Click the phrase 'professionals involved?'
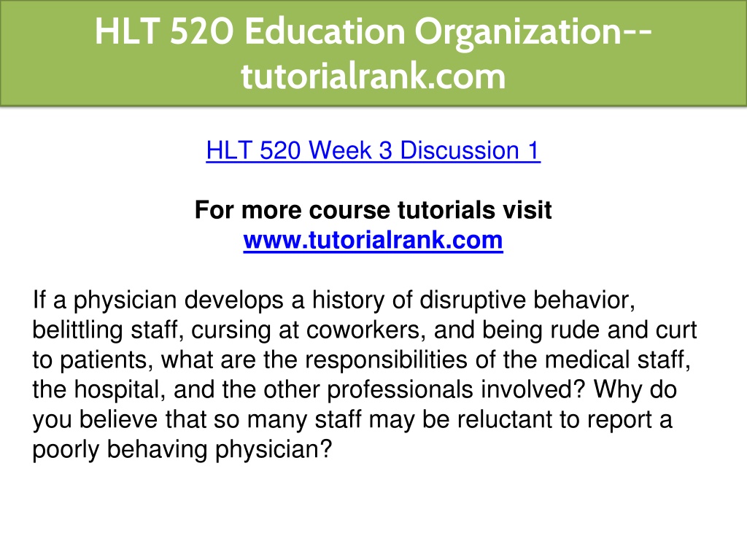Image resolution: width=747 pixels, height=560 pixels. [456, 389]
